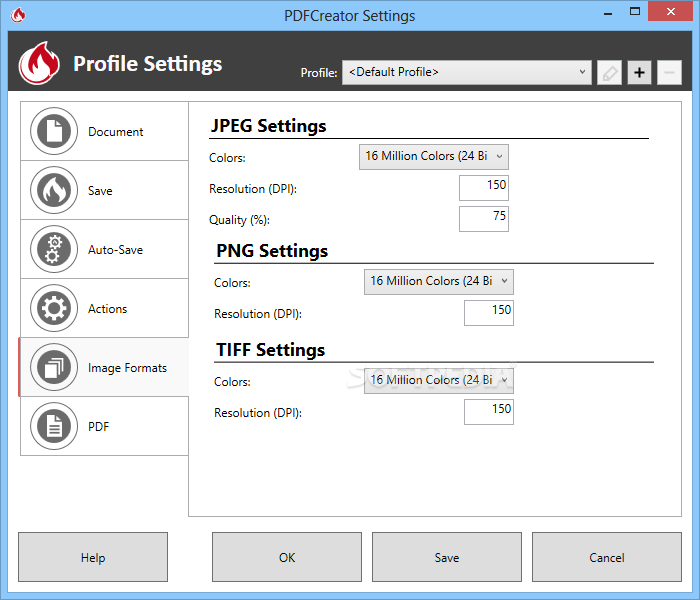The image size is (700, 600).
Task: Click the Cancel button
Action: [607, 557]
